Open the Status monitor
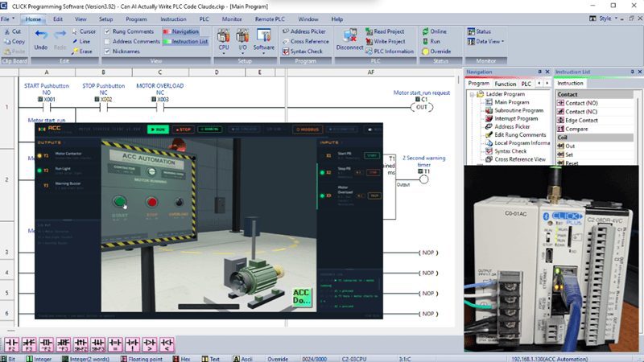 [x=479, y=31]
